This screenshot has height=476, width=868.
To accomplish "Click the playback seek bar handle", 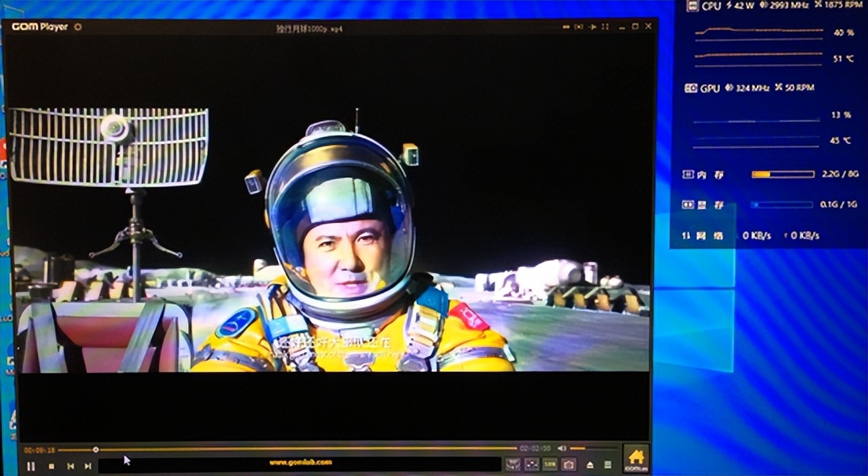I will [96, 449].
